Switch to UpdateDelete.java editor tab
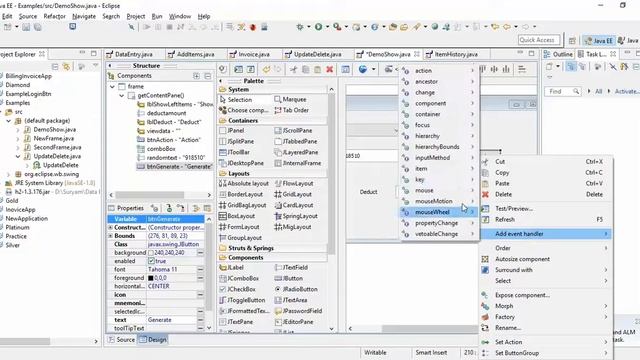This screenshot has width=640, height=360. (x=313, y=54)
